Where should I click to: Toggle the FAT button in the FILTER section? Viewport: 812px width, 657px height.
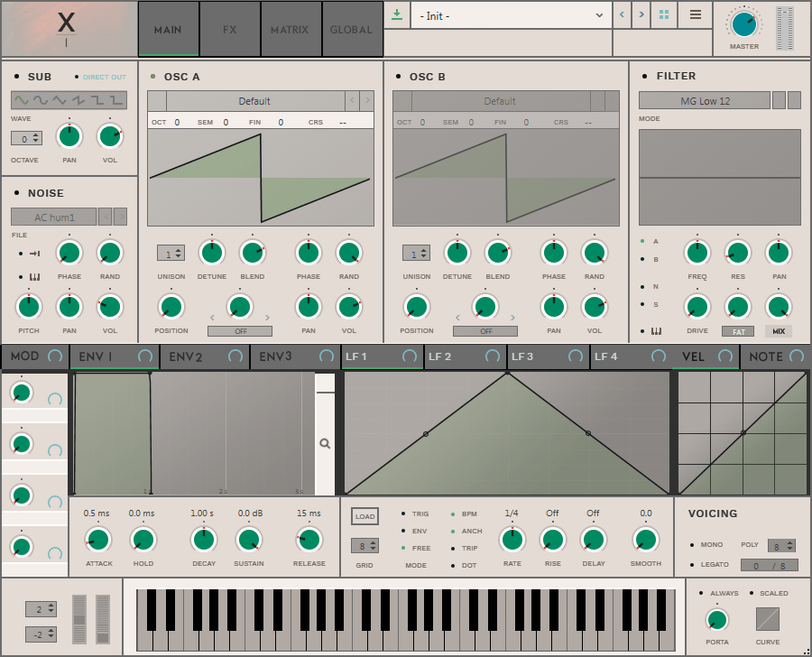738,331
